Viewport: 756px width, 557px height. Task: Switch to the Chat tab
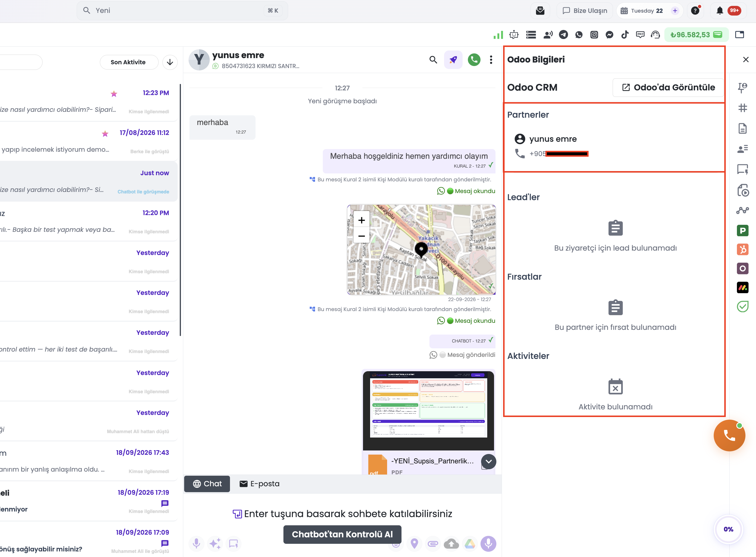pos(207,484)
